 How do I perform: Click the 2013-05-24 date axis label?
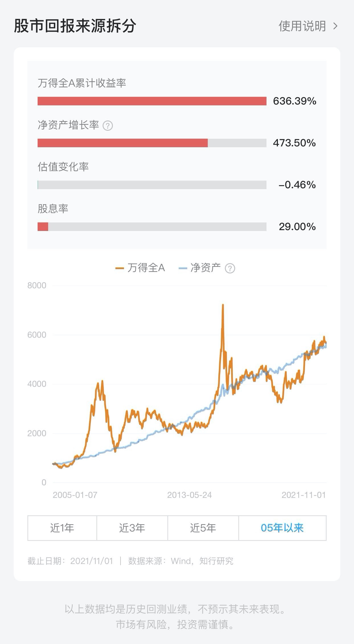(x=189, y=495)
